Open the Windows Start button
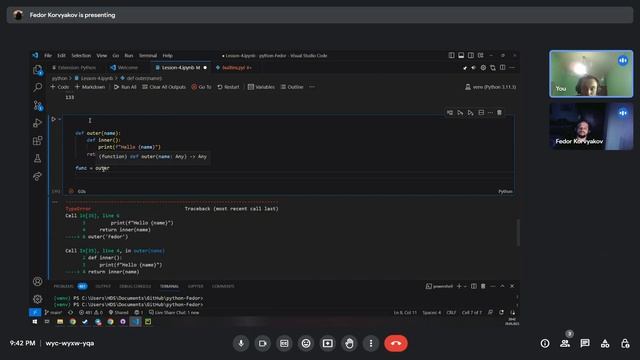The height and width of the screenshot is (360, 640). tap(35, 322)
